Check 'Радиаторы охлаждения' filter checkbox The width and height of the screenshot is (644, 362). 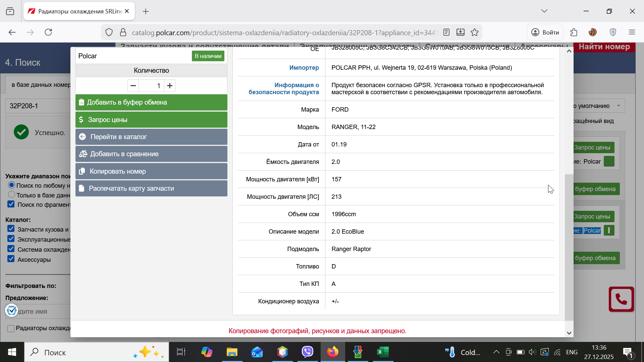[x=11, y=328]
